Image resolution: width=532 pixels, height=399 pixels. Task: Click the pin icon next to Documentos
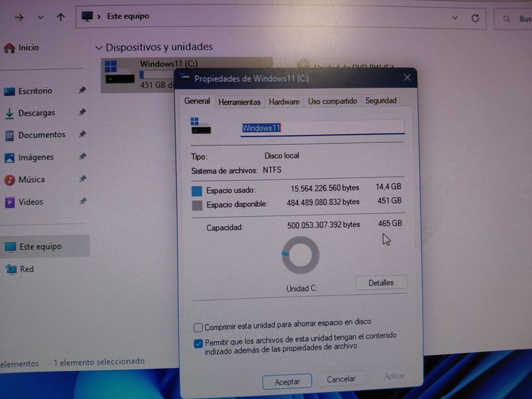tap(82, 134)
